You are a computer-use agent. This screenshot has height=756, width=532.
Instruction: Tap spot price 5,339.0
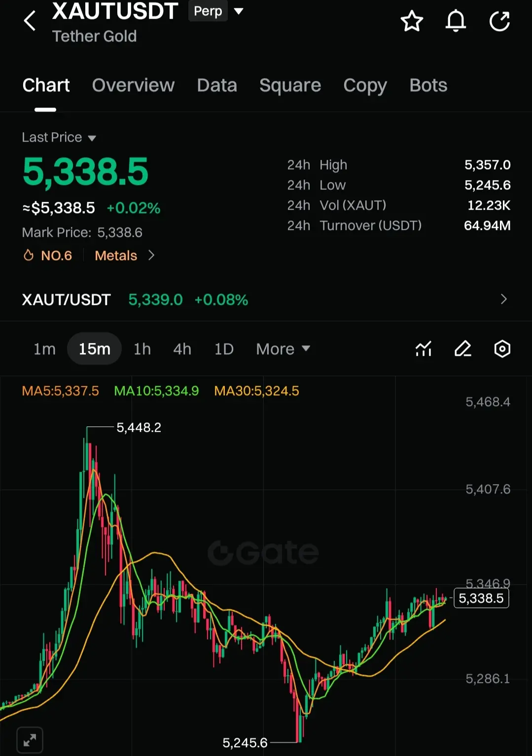(155, 300)
